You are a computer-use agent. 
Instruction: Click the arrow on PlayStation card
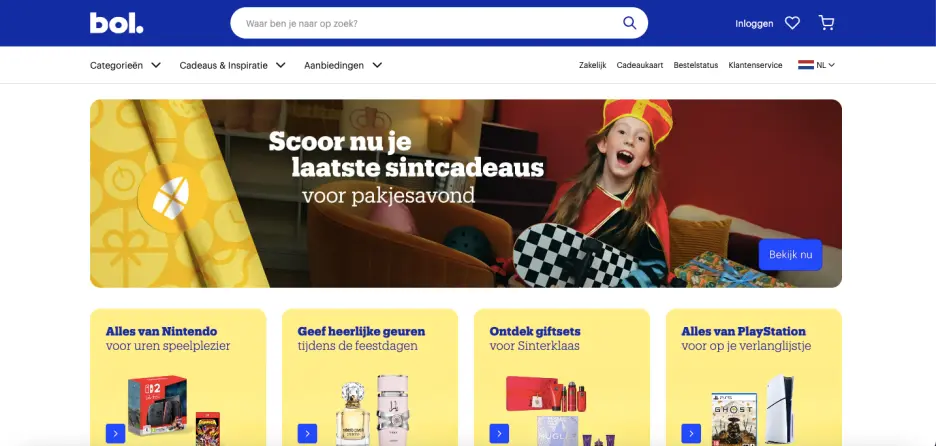click(x=691, y=433)
